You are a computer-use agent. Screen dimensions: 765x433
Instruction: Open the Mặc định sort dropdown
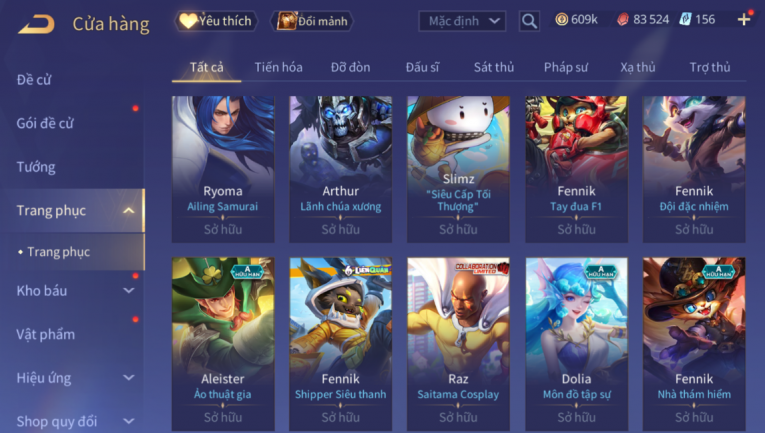click(x=462, y=21)
